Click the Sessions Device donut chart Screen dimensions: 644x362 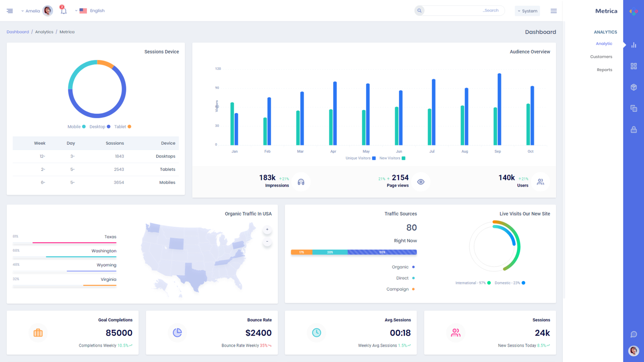point(97,89)
